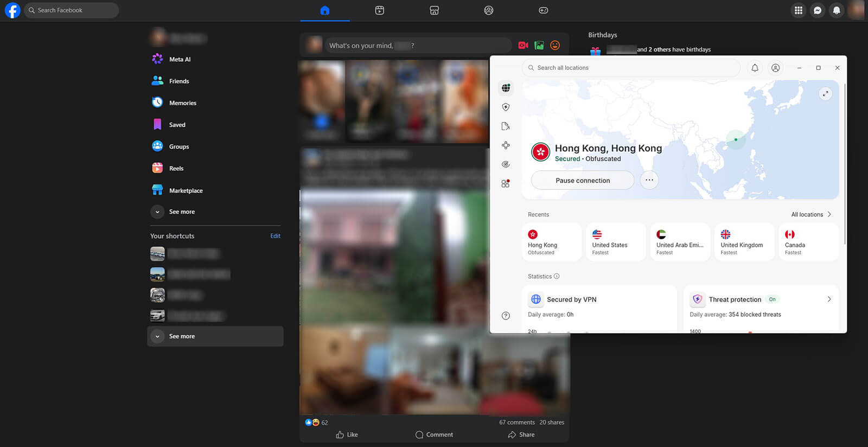Open the first shortcut thumbnail under Your shortcuts
The height and width of the screenshot is (447, 868).
point(157,253)
